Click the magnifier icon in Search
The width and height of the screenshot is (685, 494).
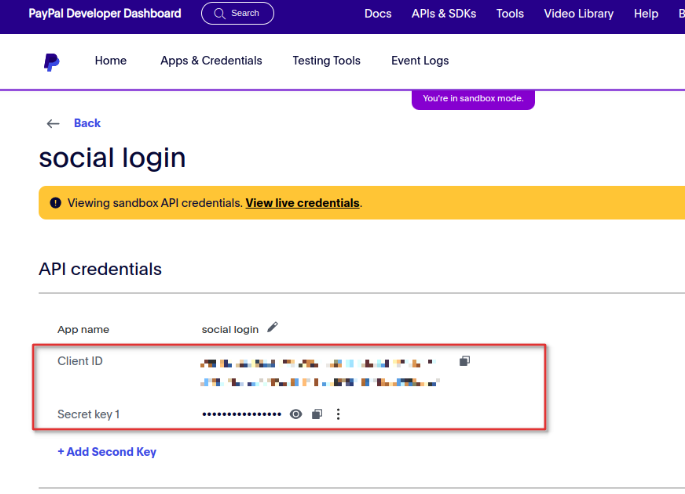[x=219, y=14]
